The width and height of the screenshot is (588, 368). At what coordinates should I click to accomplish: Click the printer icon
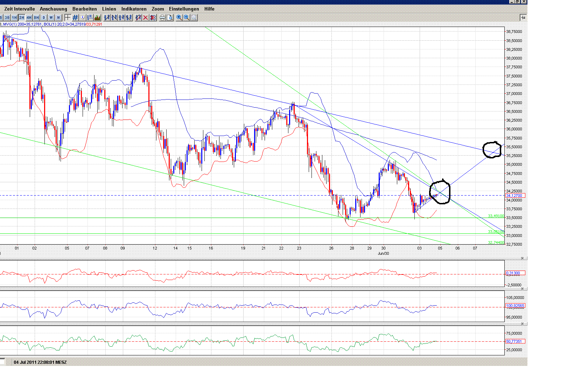pos(162,18)
